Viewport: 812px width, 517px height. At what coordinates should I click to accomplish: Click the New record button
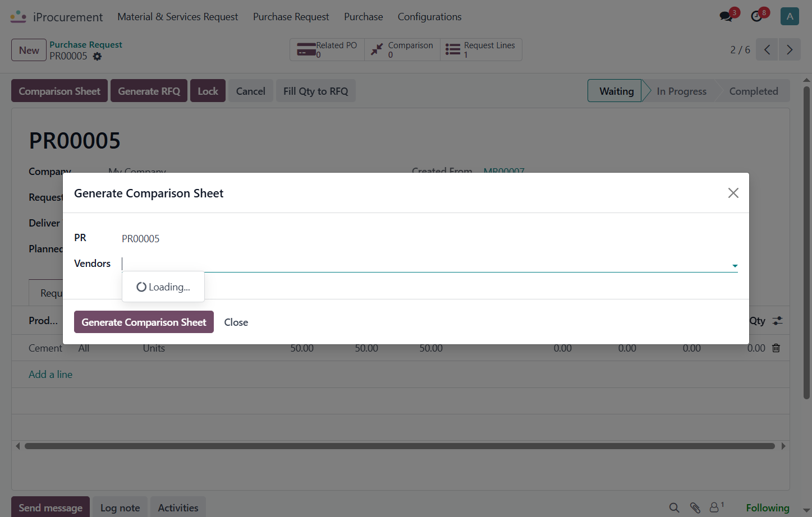pyautogui.click(x=29, y=50)
